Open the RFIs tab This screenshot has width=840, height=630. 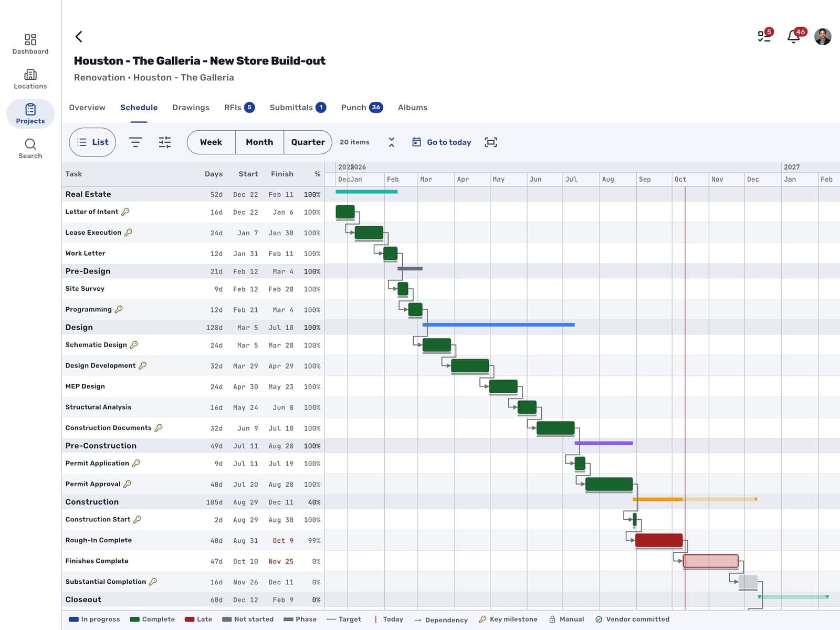point(239,108)
